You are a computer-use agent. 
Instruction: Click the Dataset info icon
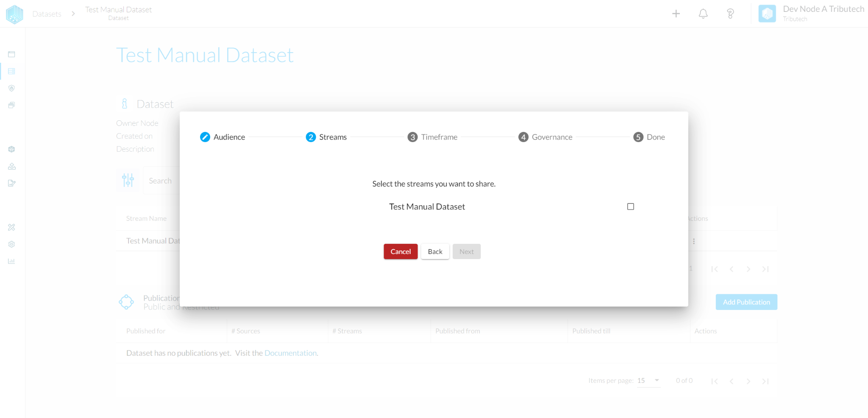[124, 104]
